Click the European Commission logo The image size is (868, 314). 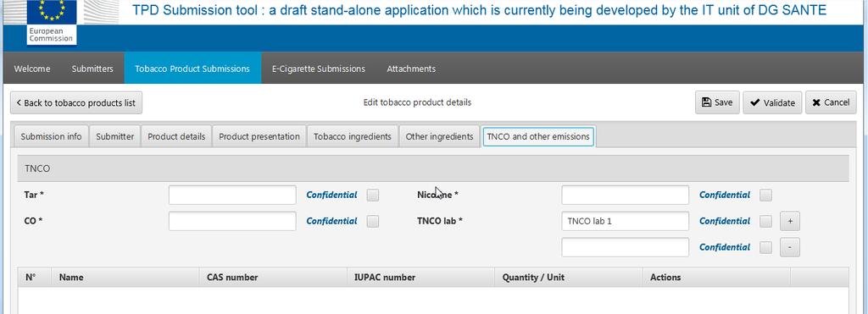click(x=52, y=22)
